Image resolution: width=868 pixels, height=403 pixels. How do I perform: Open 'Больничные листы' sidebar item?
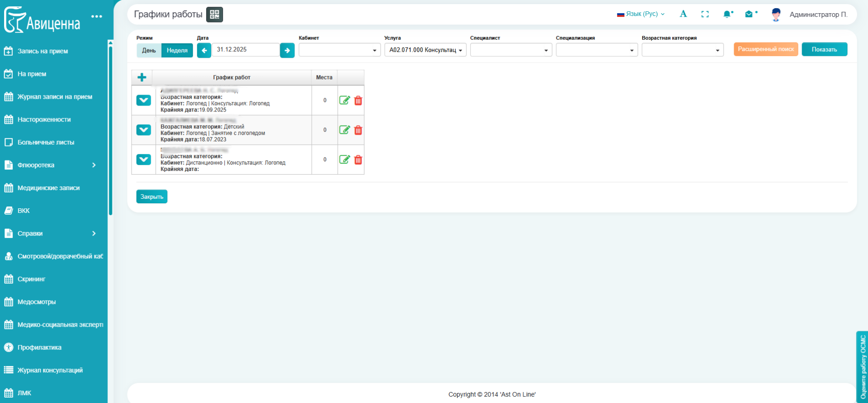pyautogui.click(x=46, y=142)
